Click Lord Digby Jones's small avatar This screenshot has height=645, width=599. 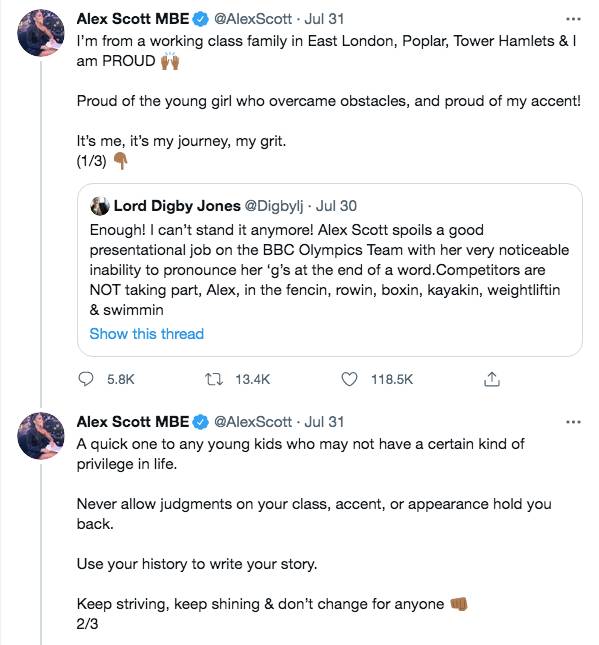100,206
